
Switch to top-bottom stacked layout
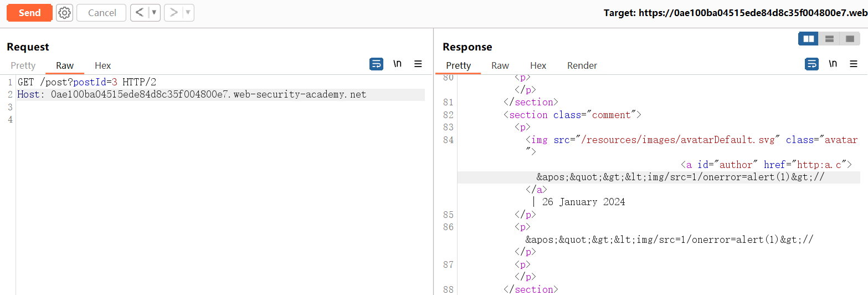coord(829,39)
